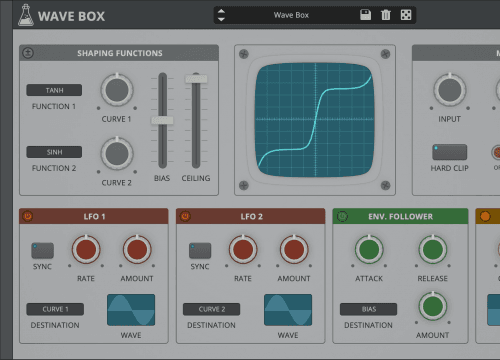Click the LFO 1 header title
The image size is (500, 360).
[94, 216]
